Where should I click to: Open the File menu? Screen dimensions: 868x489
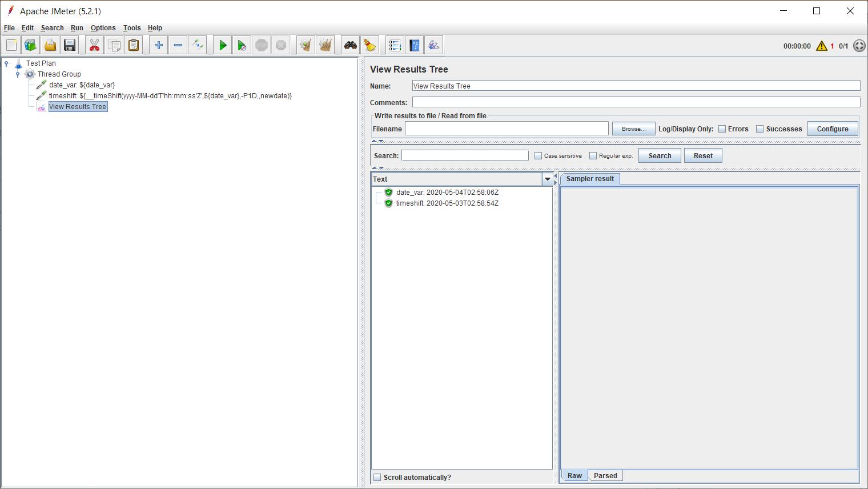pyautogui.click(x=9, y=28)
